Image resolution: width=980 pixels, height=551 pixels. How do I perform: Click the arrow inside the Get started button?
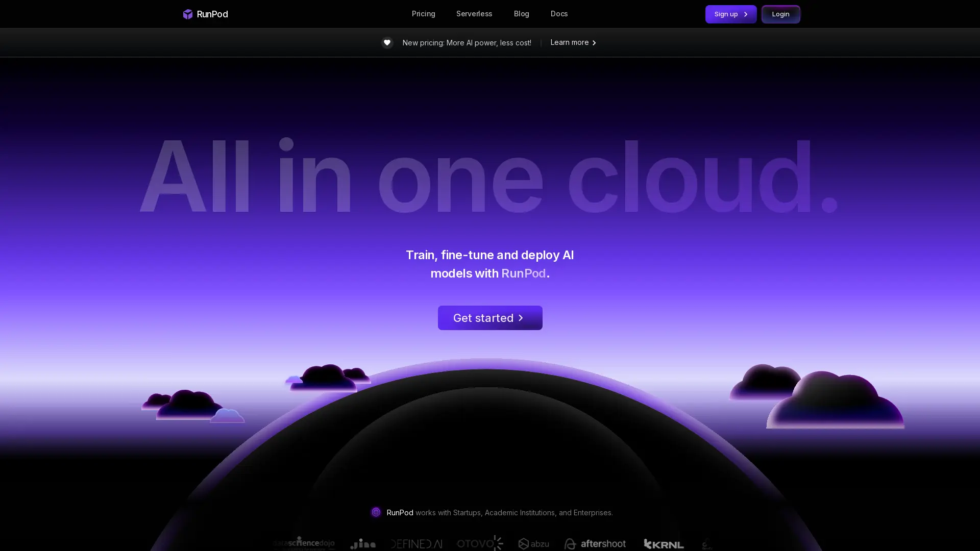tap(521, 317)
